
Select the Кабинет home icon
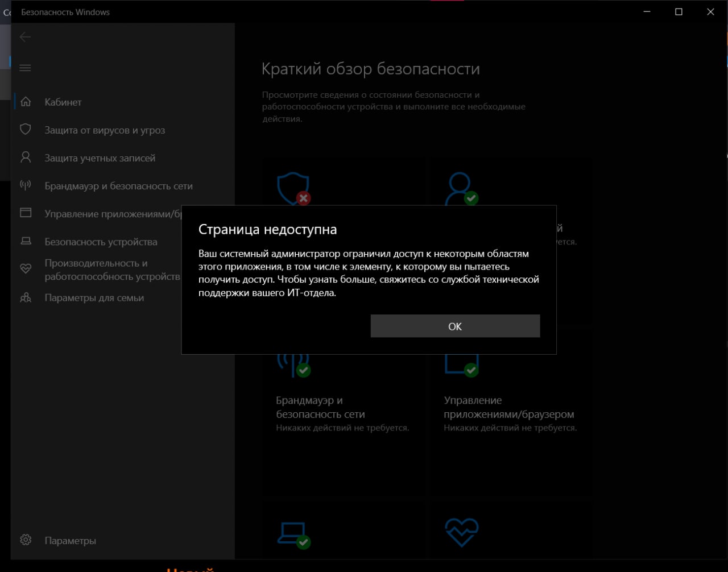click(26, 102)
